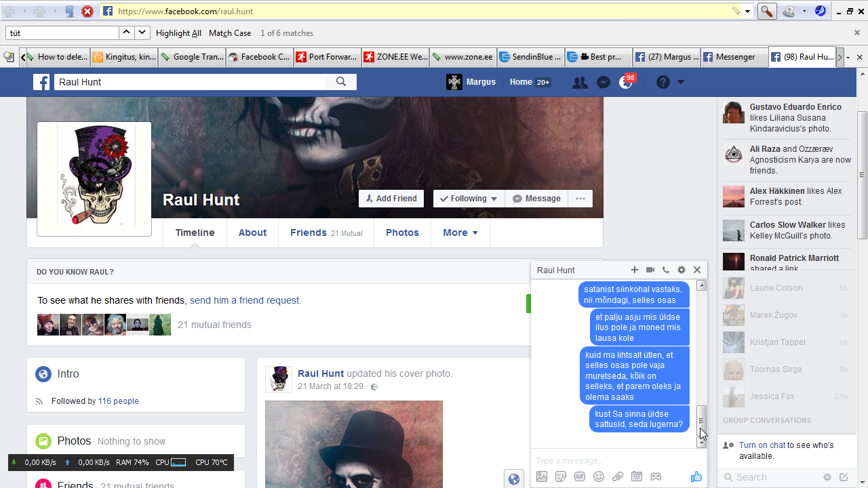Take a photo with the camera icon
The width and height of the screenshot is (868, 488).
637,476
